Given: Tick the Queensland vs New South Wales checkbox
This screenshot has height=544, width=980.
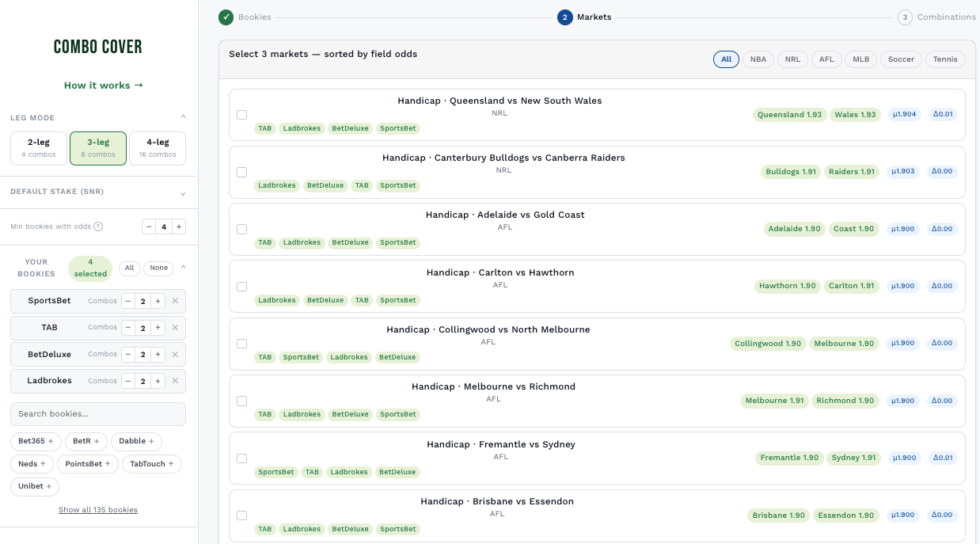Looking at the screenshot, I should tap(242, 115).
